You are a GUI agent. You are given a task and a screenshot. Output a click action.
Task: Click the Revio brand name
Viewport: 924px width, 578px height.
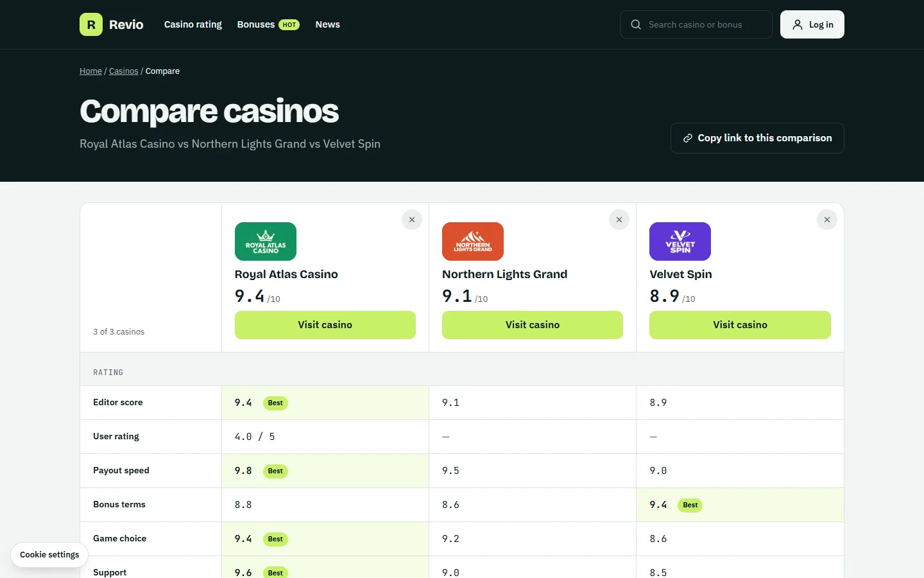click(126, 24)
